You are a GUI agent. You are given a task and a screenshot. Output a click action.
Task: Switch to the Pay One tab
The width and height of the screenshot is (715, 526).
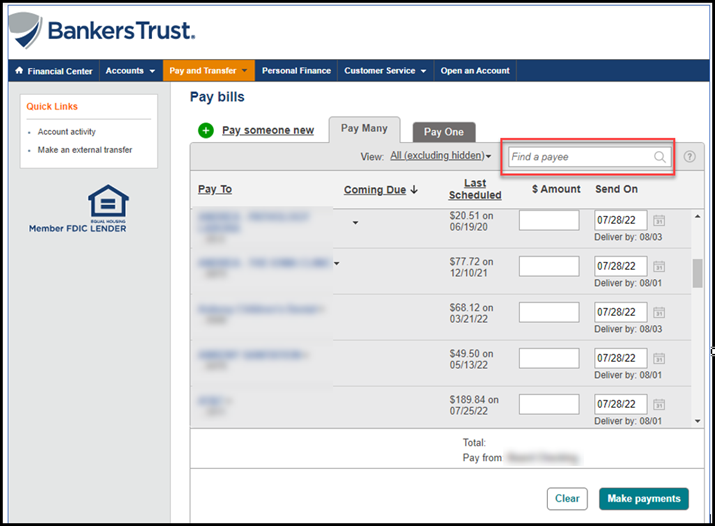pos(444,132)
